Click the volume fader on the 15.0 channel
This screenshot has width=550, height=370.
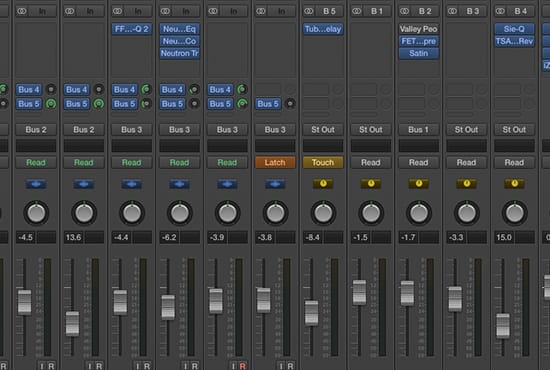click(503, 326)
